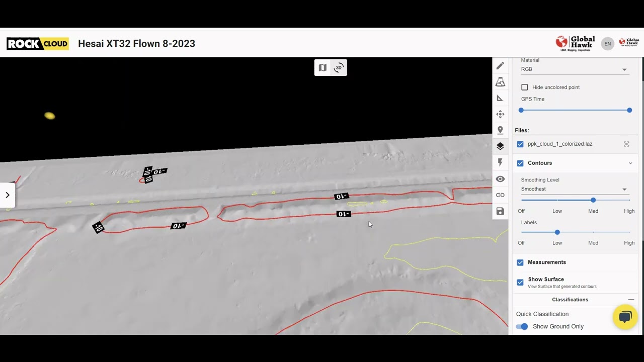Screen dimensions: 644x362
Task: Collapse the Classifications section
Action: (631, 300)
